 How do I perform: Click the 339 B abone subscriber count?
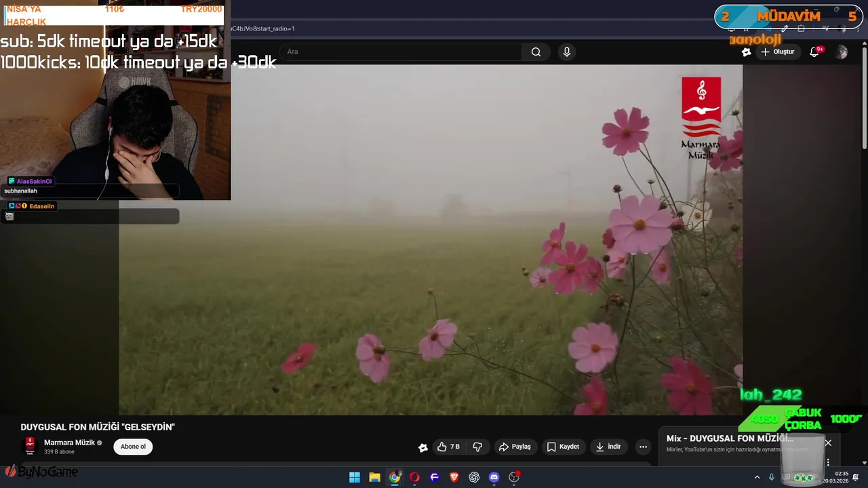(x=59, y=452)
